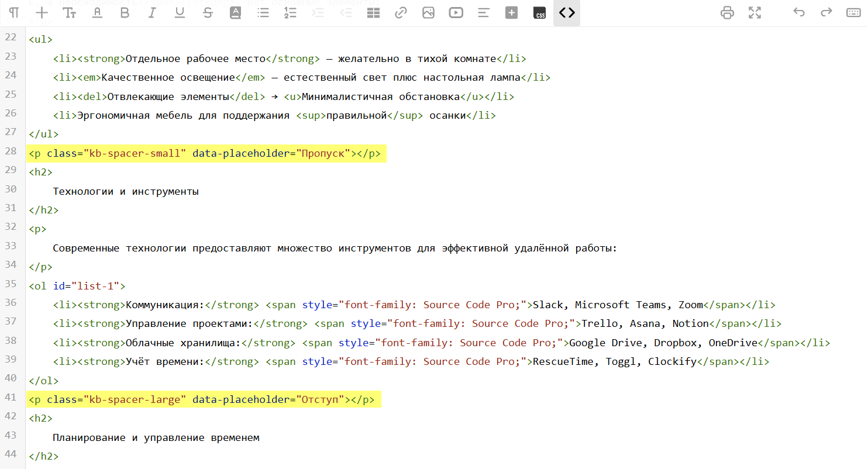The height and width of the screenshot is (469, 868).
Task: Click the closing </ul> tag on line 27
Action: click(43, 135)
